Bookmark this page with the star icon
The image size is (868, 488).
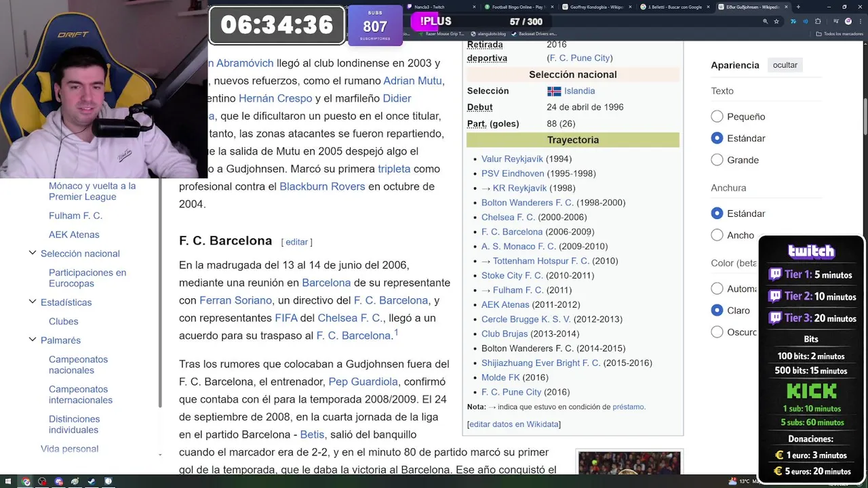pyautogui.click(x=776, y=22)
